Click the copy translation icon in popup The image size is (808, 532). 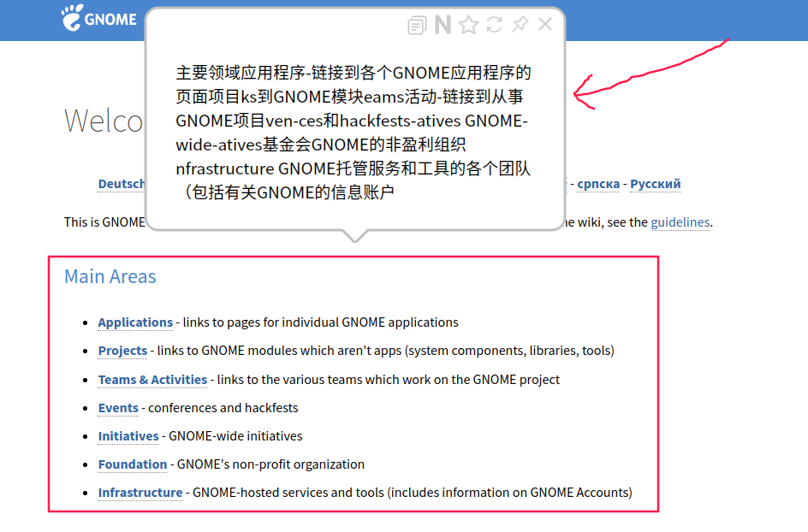click(x=417, y=26)
